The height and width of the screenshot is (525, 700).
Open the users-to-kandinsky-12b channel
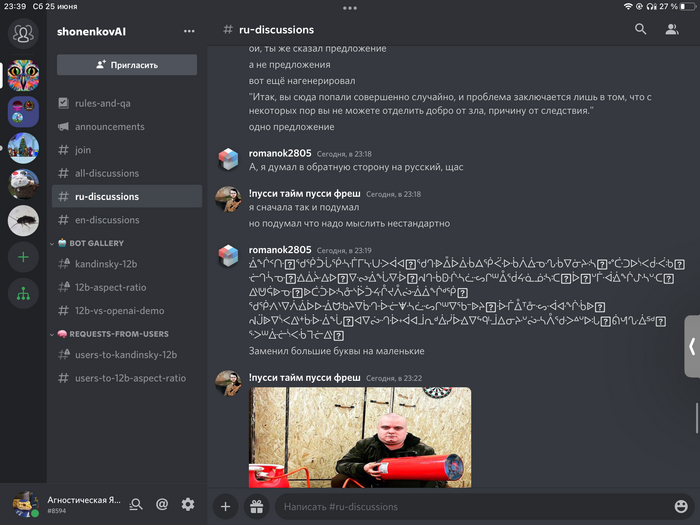127,354
